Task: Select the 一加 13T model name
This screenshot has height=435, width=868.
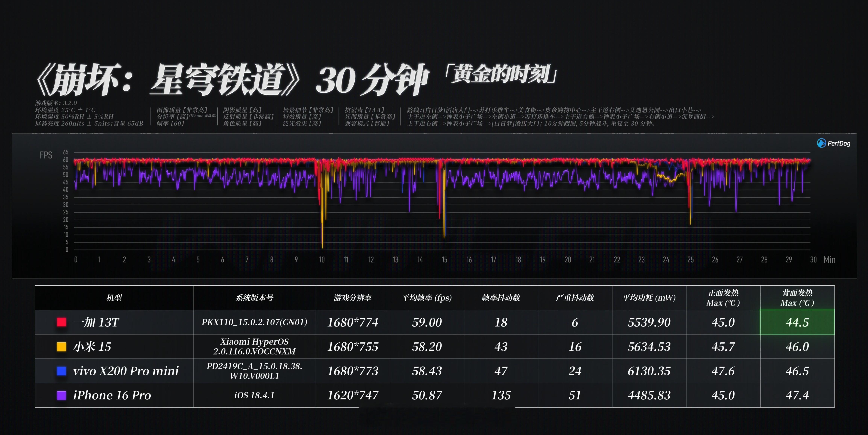Action: (x=96, y=322)
